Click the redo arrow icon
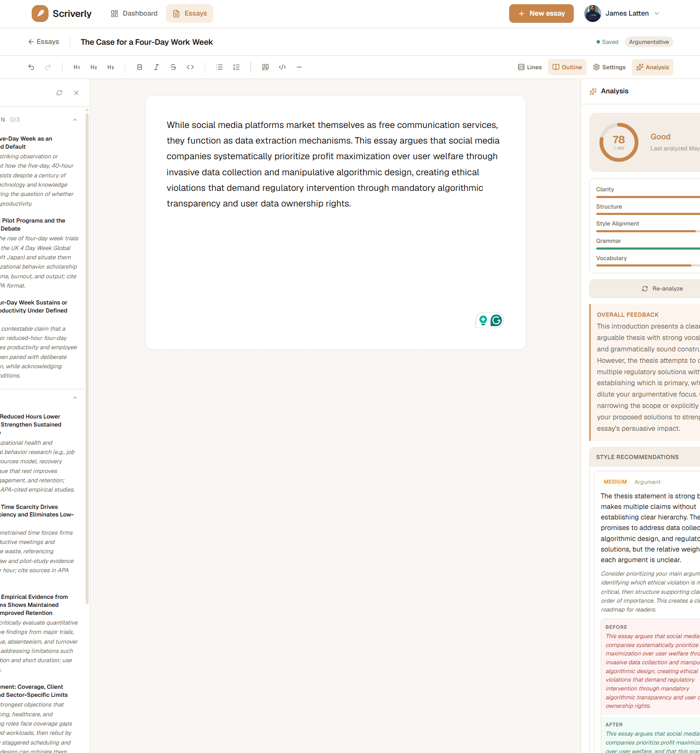 click(x=48, y=67)
